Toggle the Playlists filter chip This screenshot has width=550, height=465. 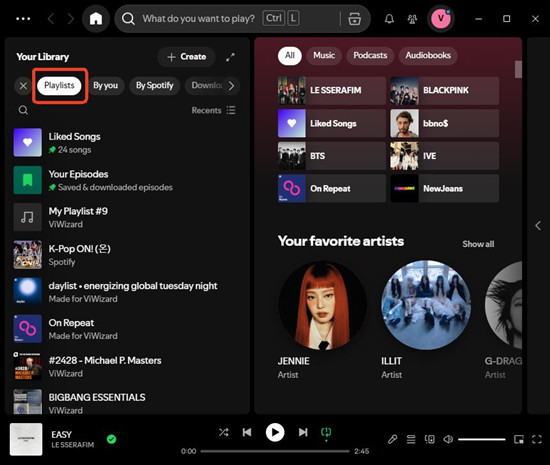(x=59, y=86)
